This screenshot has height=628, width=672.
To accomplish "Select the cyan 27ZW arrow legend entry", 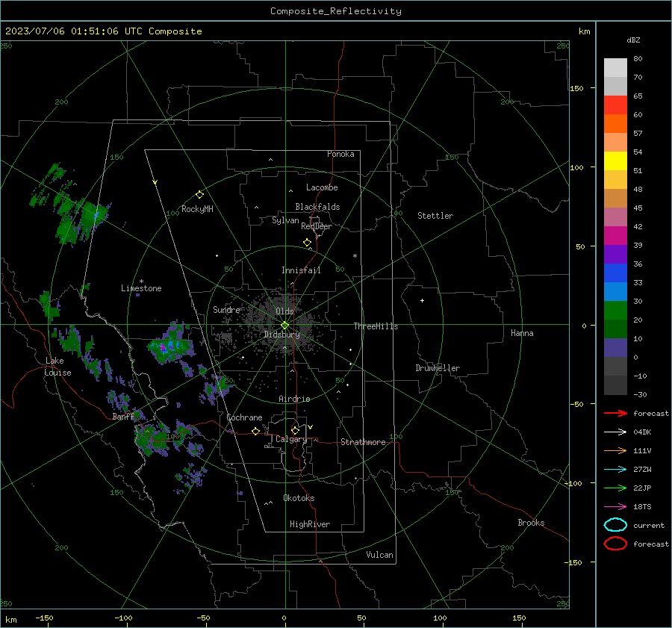I will (615, 470).
